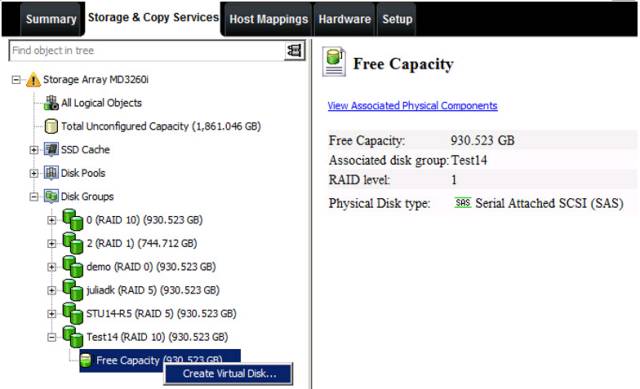This screenshot has width=640, height=389.
Task: Click the disk group 2 RAID 1 icon
Action: [73, 243]
